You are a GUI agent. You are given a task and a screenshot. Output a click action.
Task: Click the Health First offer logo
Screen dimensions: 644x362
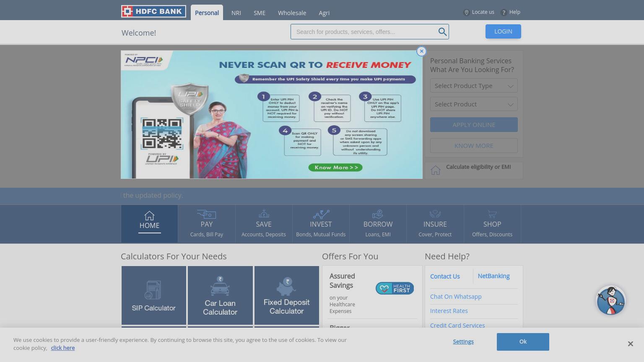click(x=395, y=288)
